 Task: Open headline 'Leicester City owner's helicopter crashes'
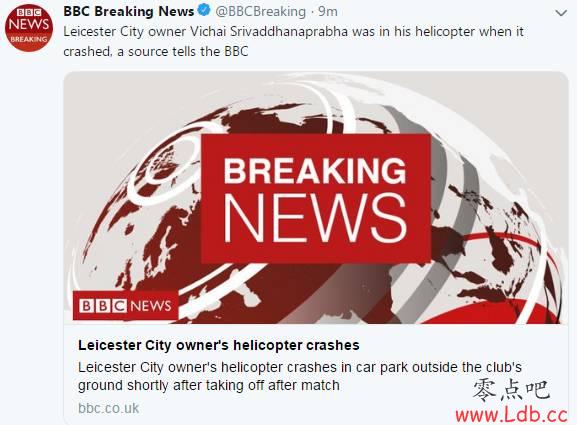219,345
